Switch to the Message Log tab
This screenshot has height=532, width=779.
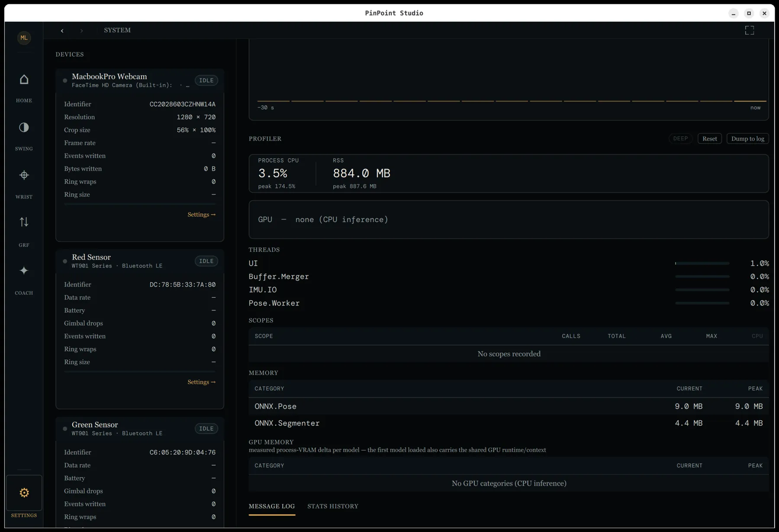coord(272,506)
